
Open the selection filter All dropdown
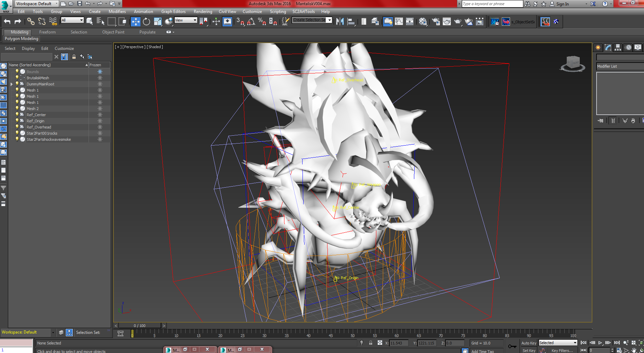pyautogui.click(x=72, y=20)
